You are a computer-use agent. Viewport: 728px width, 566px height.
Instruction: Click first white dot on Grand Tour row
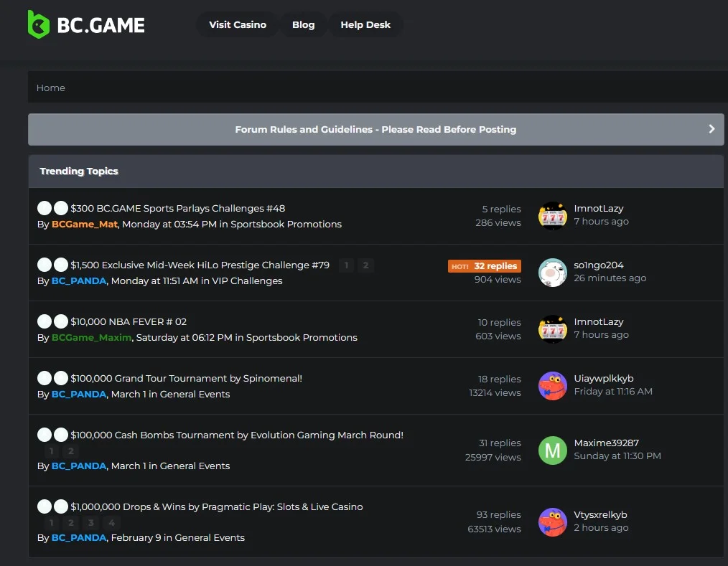coord(45,377)
